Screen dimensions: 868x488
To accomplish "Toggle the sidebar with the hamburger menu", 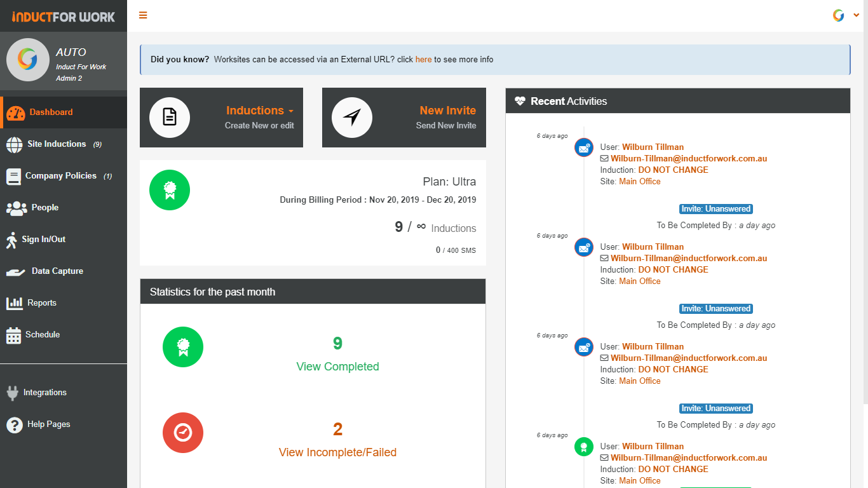I will point(143,14).
